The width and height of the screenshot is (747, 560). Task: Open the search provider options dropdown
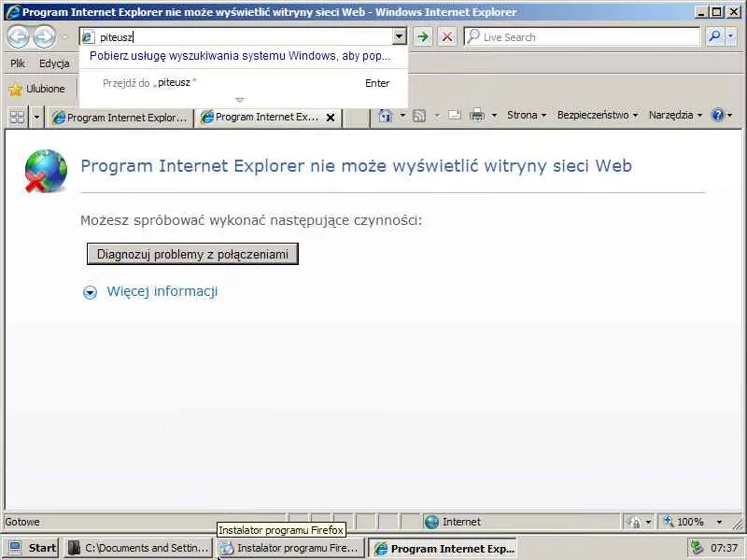730,36
